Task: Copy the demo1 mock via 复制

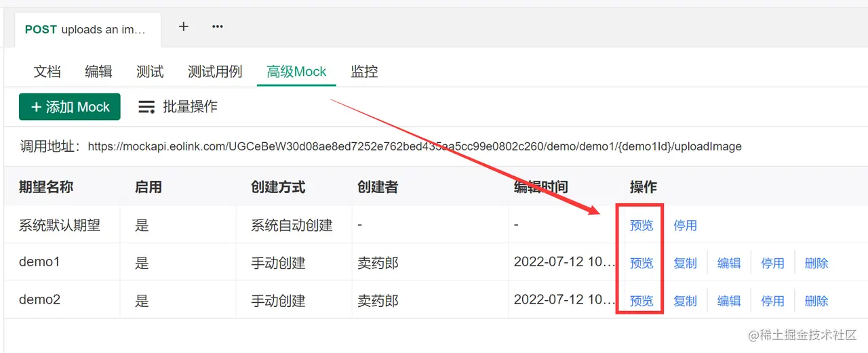Action: pyautogui.click(x=685, y=263)
